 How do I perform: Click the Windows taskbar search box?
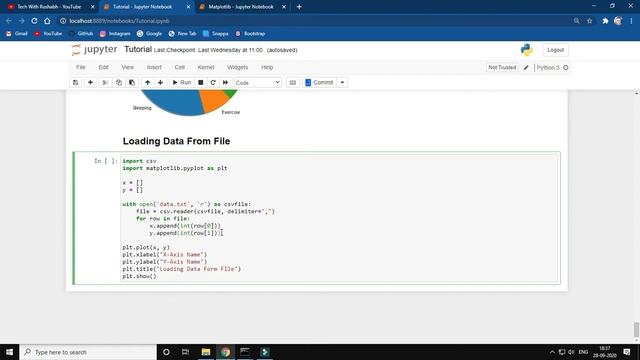tap(88, 352)
